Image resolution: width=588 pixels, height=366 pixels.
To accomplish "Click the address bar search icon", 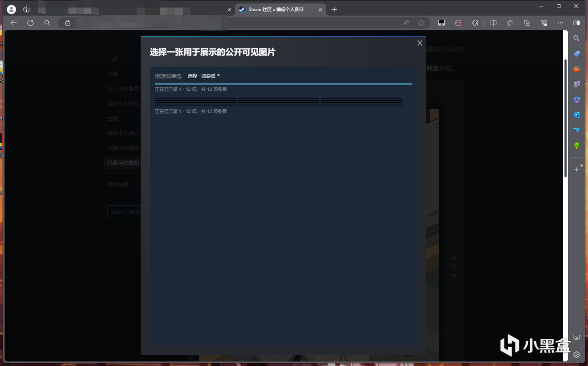I will 47,23.
